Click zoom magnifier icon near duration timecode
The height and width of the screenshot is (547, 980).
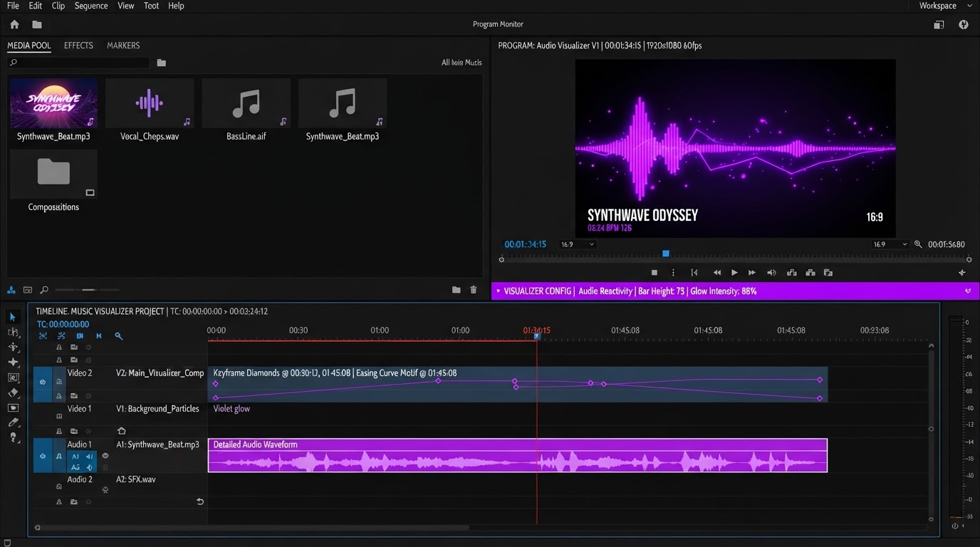tap(918, 244)
